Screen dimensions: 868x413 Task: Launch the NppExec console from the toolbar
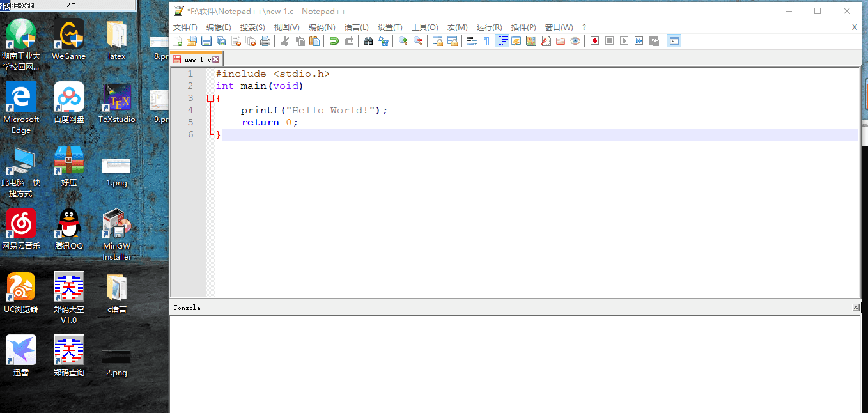point(674,40)
